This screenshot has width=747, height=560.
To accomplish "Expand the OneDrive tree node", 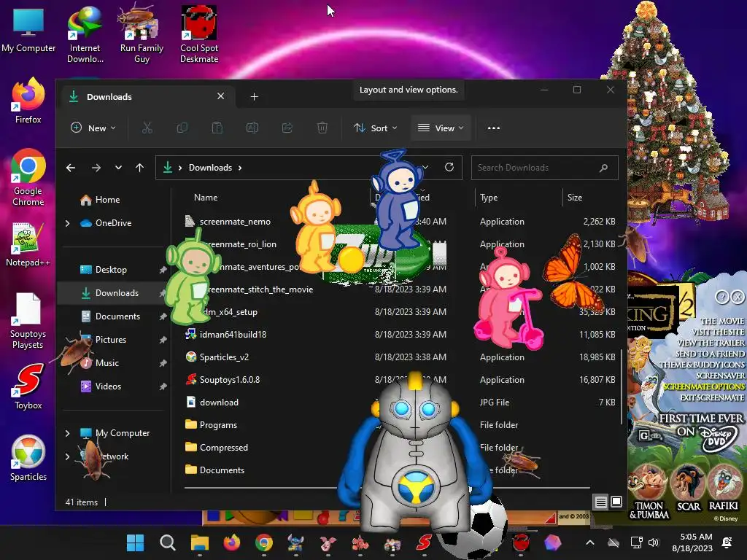I will tap(68, 223).
